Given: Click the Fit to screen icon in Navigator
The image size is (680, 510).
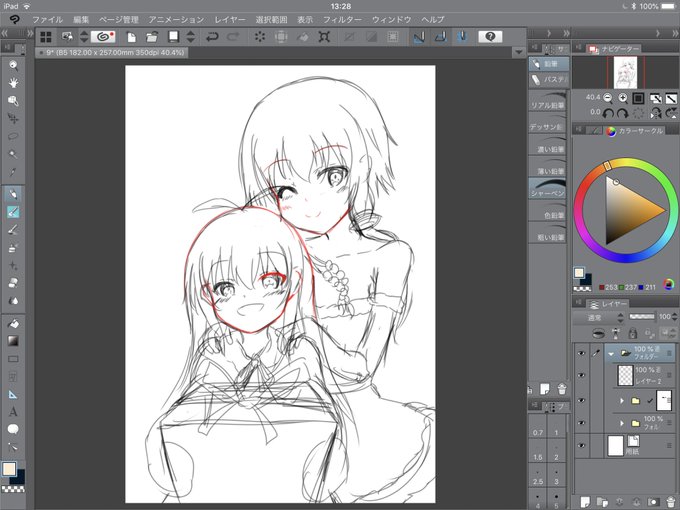Looking at the screenshot, I should 638,98.
